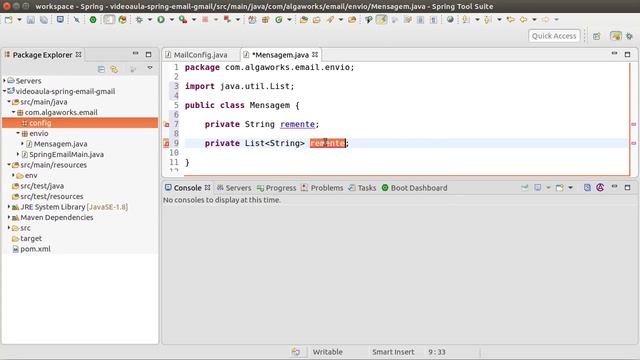This screenshot has height=360, width=640.
Task: Select the target folder
Action: pos(31,238)
